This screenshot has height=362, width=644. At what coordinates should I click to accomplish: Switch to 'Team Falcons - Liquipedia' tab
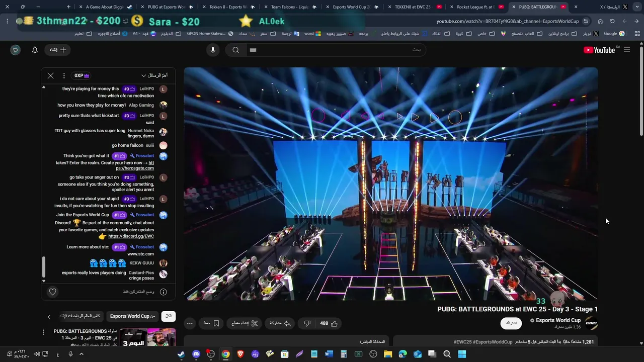(290, 7)
